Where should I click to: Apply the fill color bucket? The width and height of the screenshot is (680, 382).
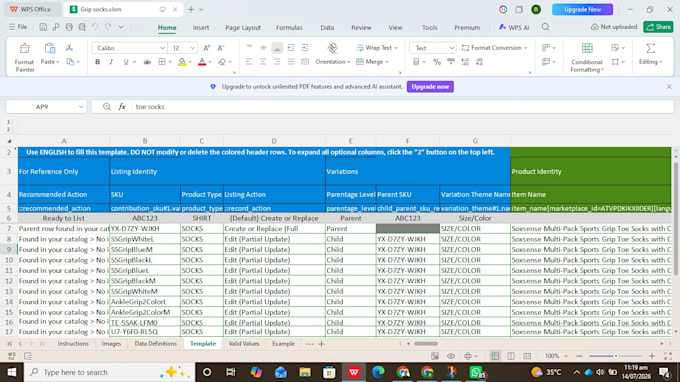[182, 62]
